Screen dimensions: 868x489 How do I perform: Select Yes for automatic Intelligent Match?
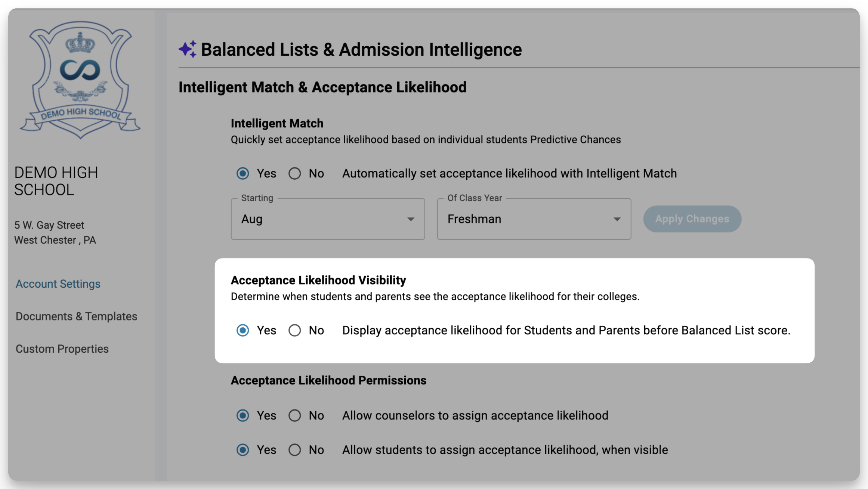pos(243,173)
